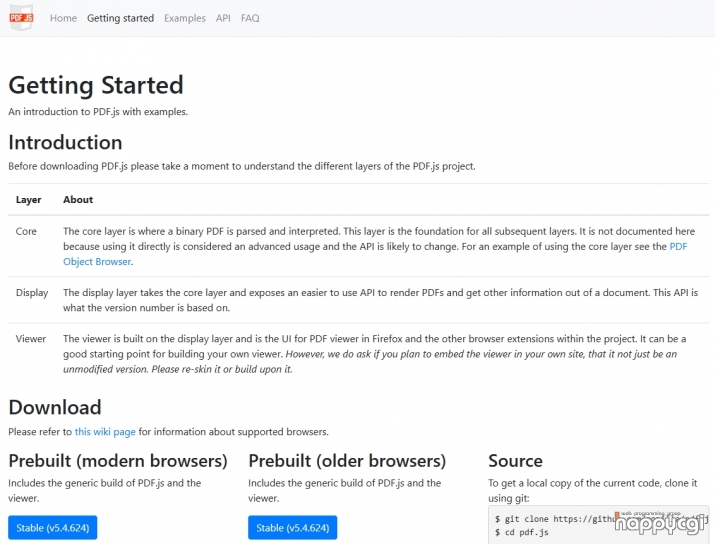
Task: Click the git clone command line
Action: [555, 519]
